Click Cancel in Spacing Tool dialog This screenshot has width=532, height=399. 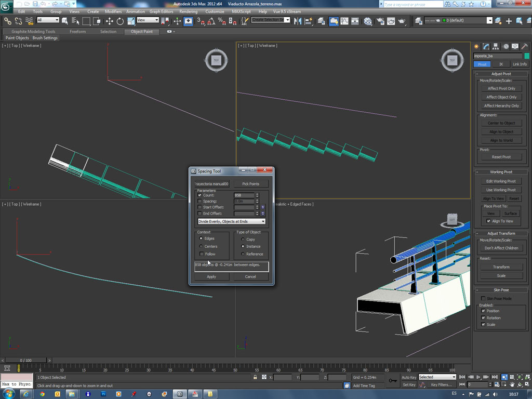[x=250, y=276]
